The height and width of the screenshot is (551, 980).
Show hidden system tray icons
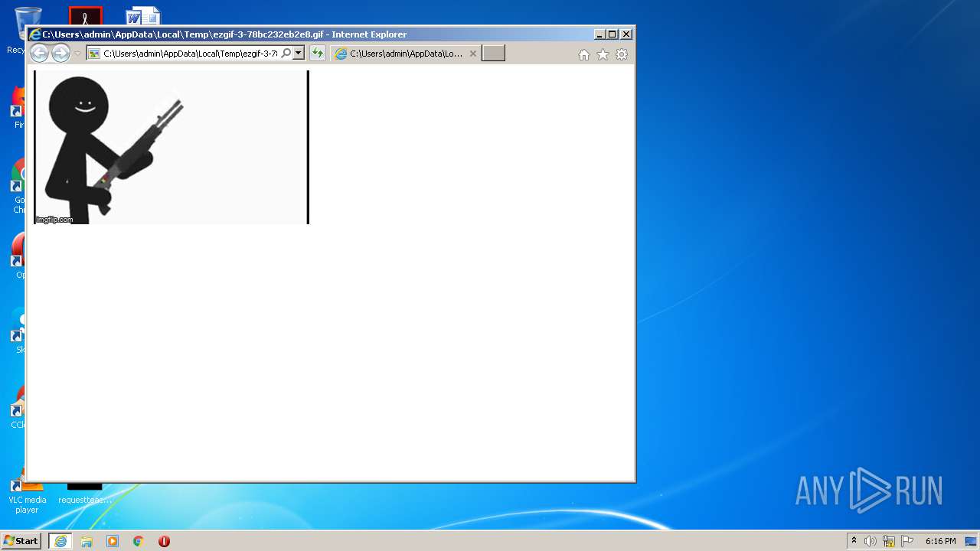854,541
